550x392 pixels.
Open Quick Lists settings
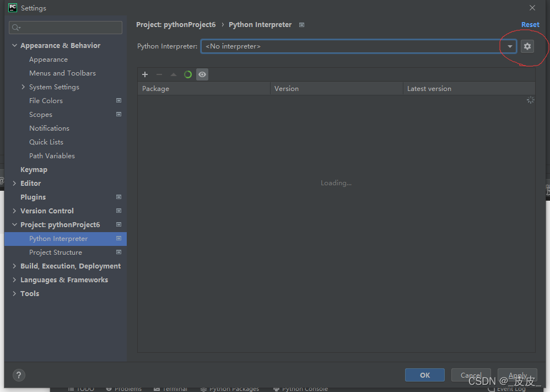point(46,142)
